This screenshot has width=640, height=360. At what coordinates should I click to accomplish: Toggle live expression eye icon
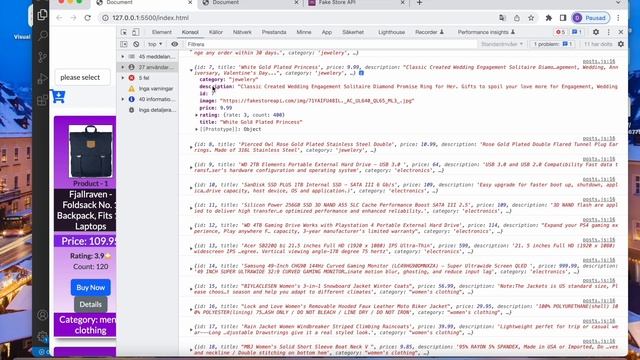(175, 44)
